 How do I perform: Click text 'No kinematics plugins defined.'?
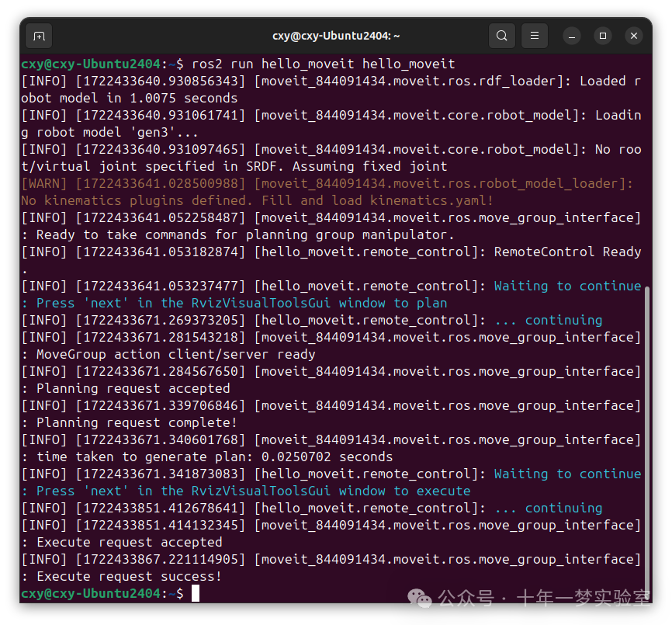click(x=137, y=200)
